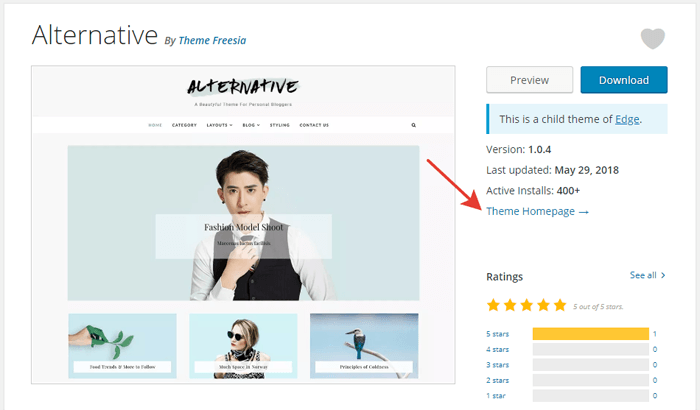Click the yellow 5 stars rating bar
This screenshot has height=410, width=700.
pos(591,334)
